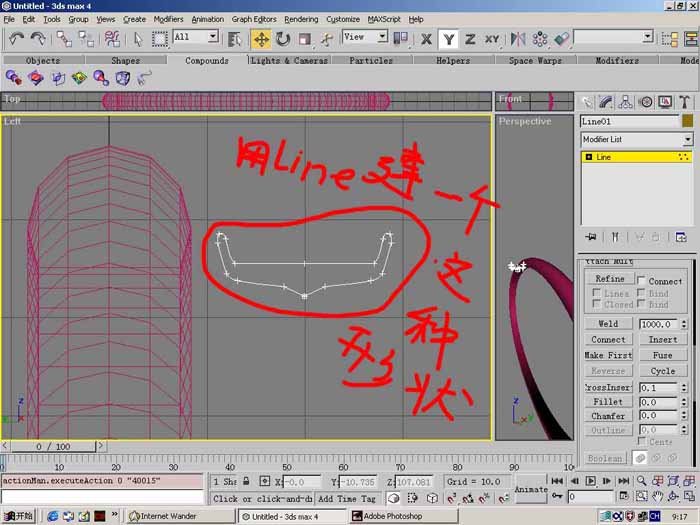The height and width of the screenshot is (525, 700).
Task: Switch to the Lights & Cameras tab
Action: pos(289,60)
